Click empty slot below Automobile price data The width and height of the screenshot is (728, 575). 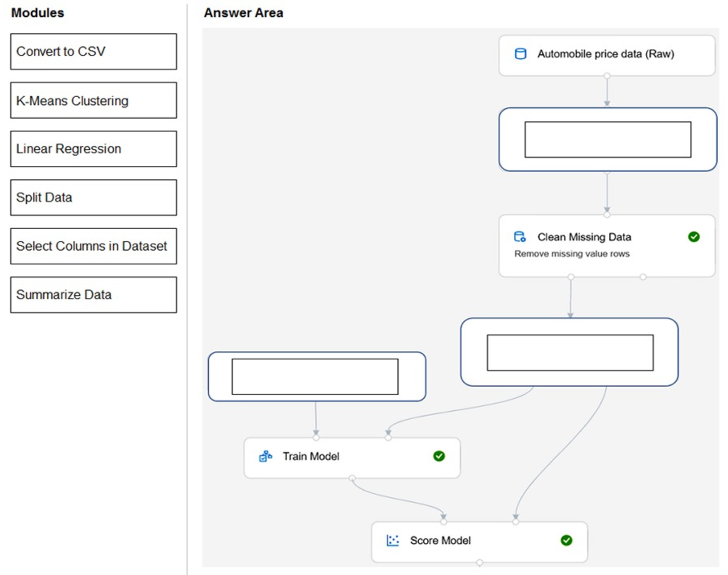click(608, 140)
